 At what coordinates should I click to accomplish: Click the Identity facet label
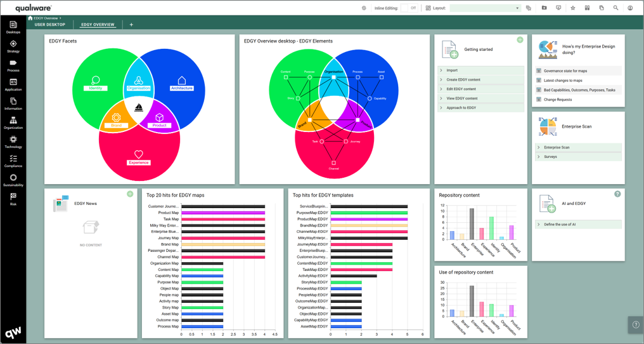(95, 88)
